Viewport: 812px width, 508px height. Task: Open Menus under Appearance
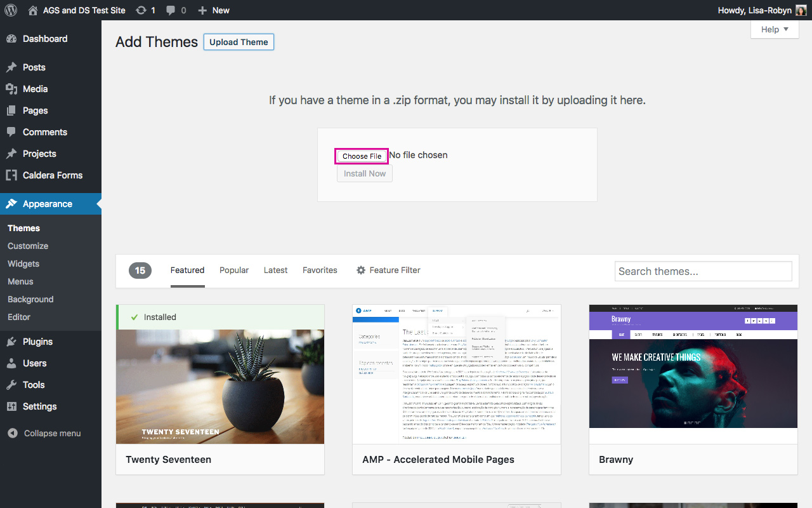point(20,281)
